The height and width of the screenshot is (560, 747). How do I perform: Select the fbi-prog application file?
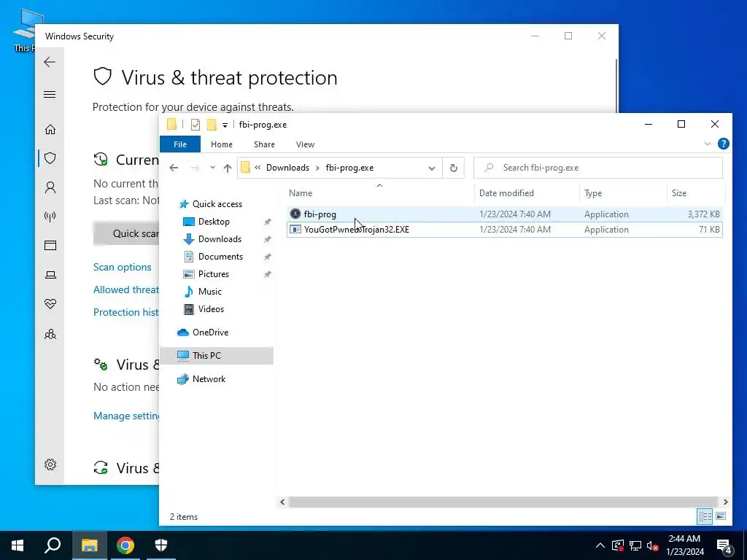(x=505, y=214)
